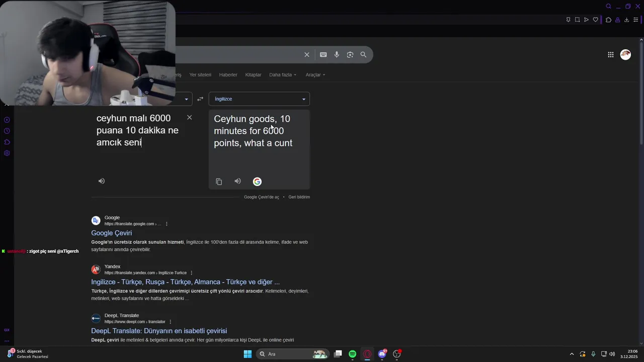644x362 pixels.
Task: Open browser profile icon in toolbar
Action: (617, 20)
